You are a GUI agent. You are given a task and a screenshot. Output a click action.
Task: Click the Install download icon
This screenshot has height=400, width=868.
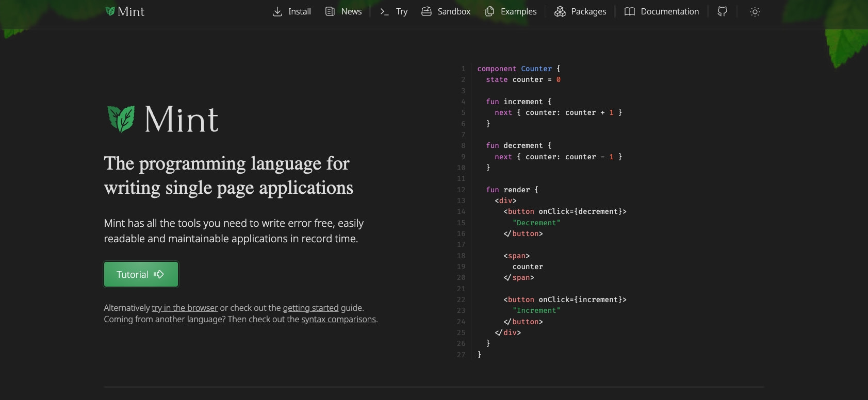[x=277, y=11]
